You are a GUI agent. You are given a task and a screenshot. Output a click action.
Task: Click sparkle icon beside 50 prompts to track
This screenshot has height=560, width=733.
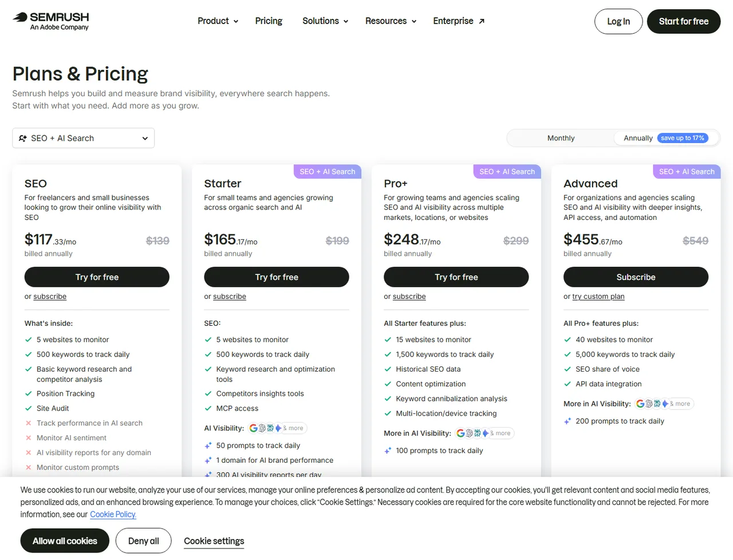208,445
